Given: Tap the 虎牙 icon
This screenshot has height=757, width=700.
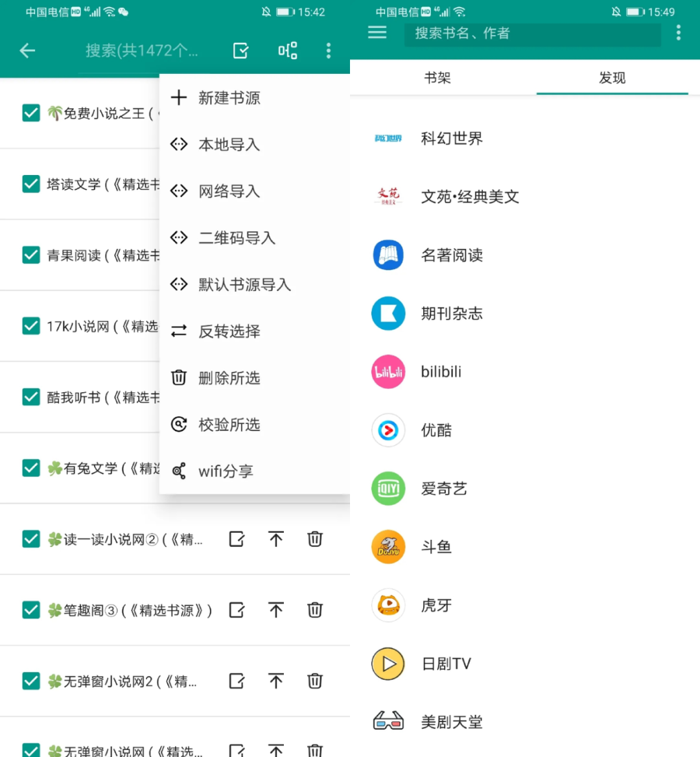Looking at the screenshot, I should pos(388,605).
